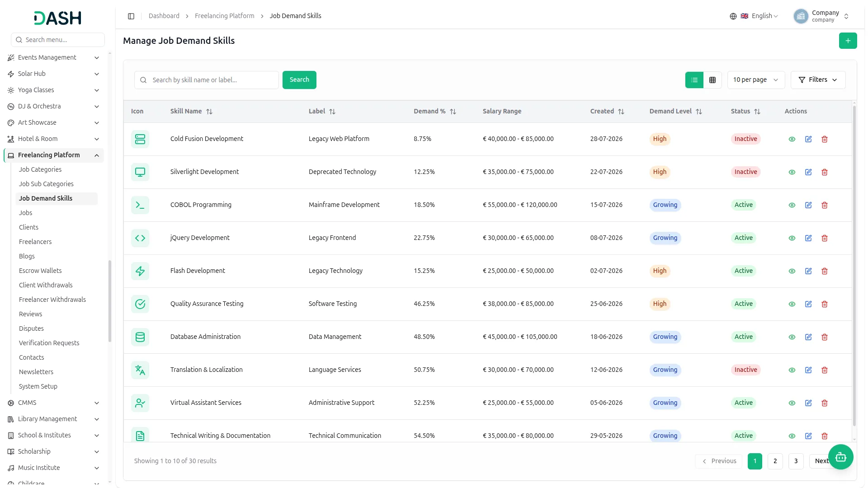
Task: Expand the Events Management menu
Action: pos(53,58)
